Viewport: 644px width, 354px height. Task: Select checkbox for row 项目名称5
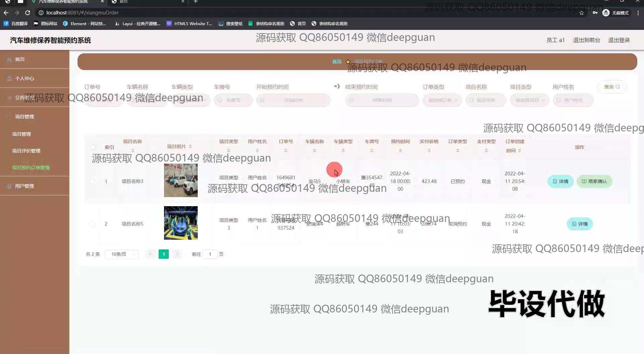[92, 224]
